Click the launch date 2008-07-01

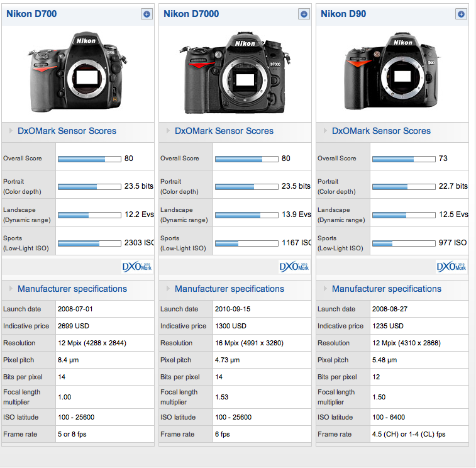tap(75, 309)
